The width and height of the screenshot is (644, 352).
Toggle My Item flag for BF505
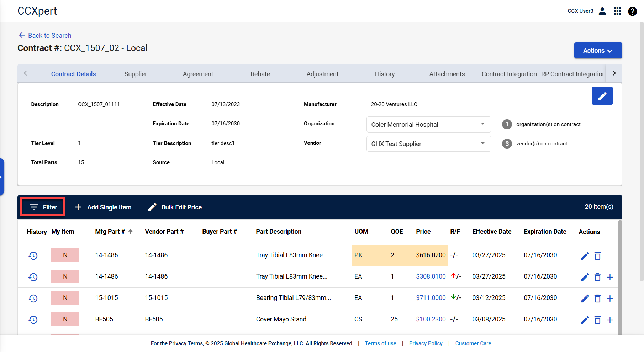[65, 319]
